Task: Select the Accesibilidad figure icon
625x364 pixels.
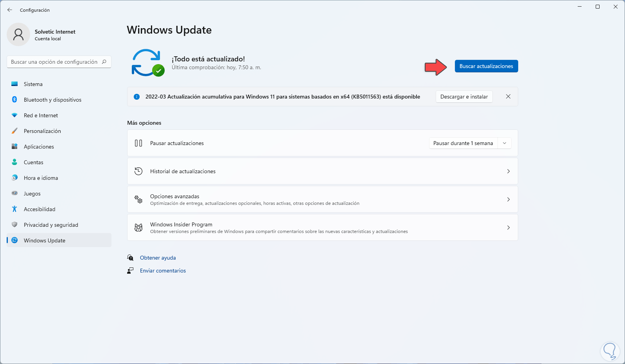Action: (x=14, y=209)
